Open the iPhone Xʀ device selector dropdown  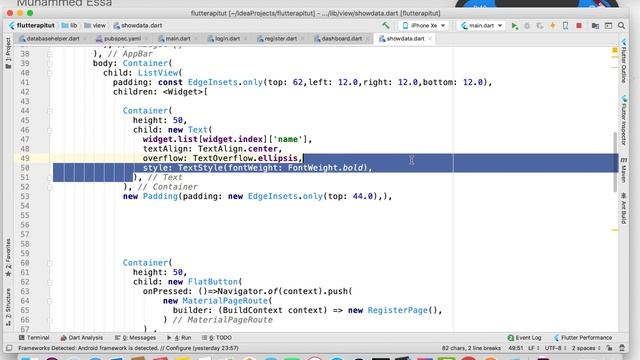[x=423, y=25]
